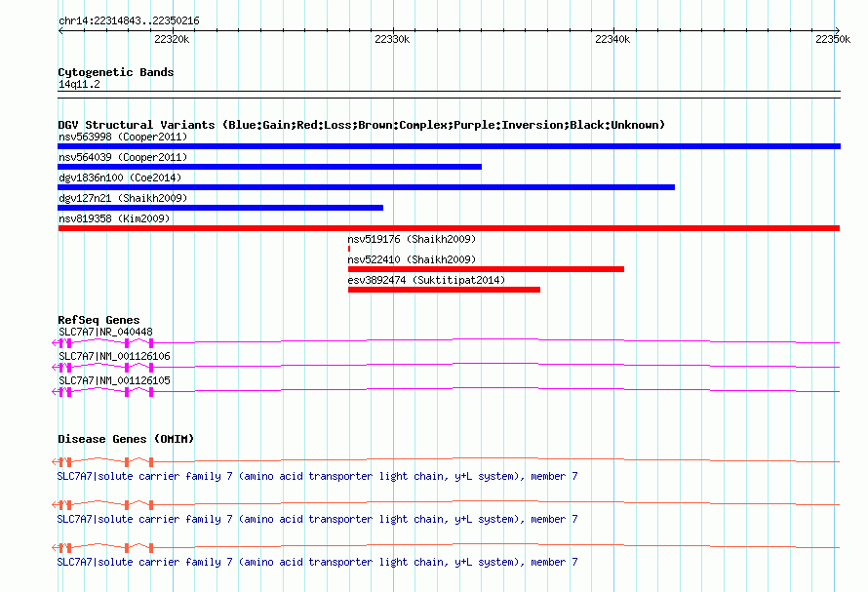This screenshot has width=868, height=592.
Task: Click the third OMIM SLC7A7 description link
Action: point(317,562)
